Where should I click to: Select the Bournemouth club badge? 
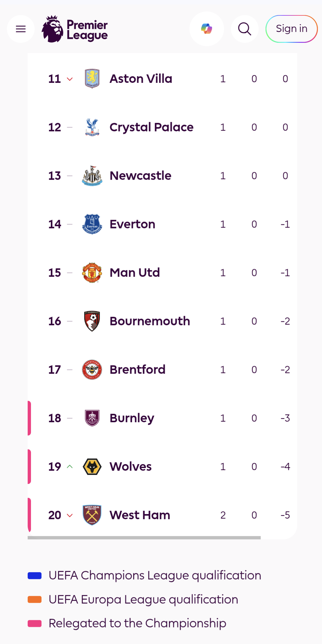92,321
